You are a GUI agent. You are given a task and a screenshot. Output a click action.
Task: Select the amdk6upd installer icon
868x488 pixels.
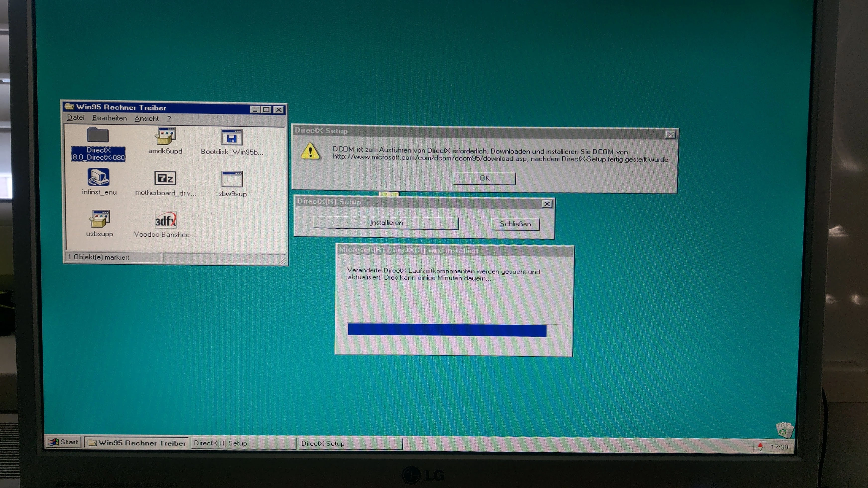165,136
